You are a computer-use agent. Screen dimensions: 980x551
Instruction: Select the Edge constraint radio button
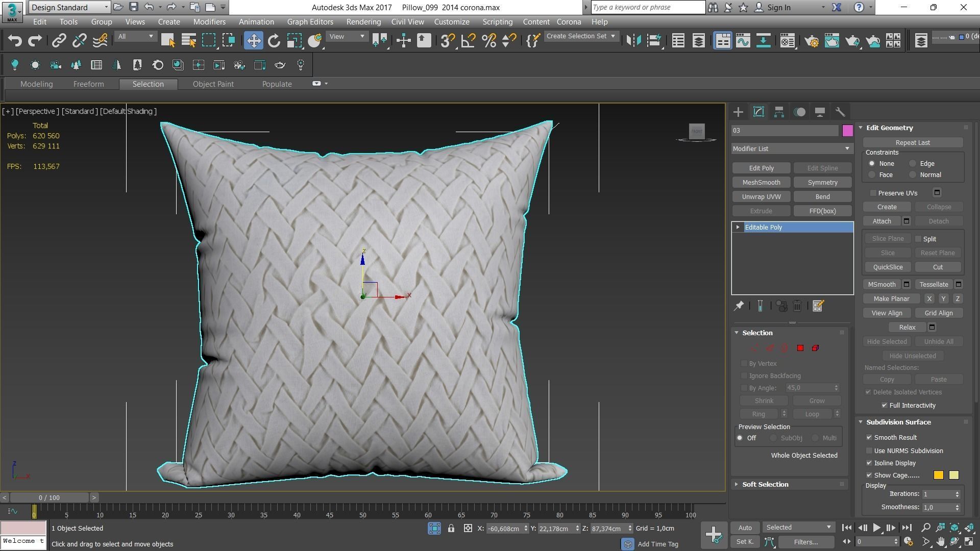coord(913,164)
